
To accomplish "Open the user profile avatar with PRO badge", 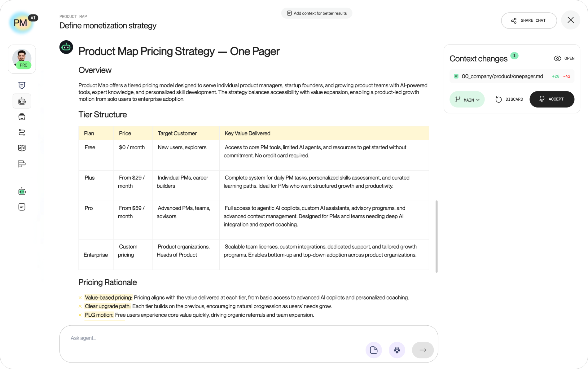I will (x=22, y=59).
